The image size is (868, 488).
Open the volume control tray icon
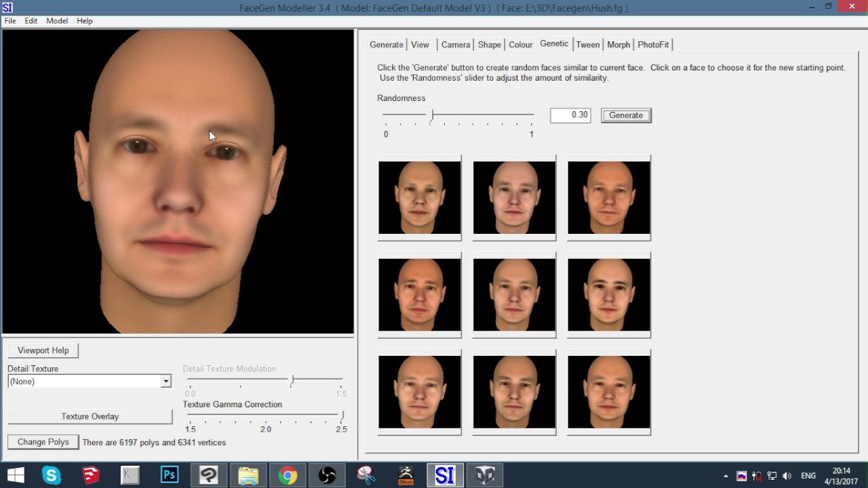(787, 476)
